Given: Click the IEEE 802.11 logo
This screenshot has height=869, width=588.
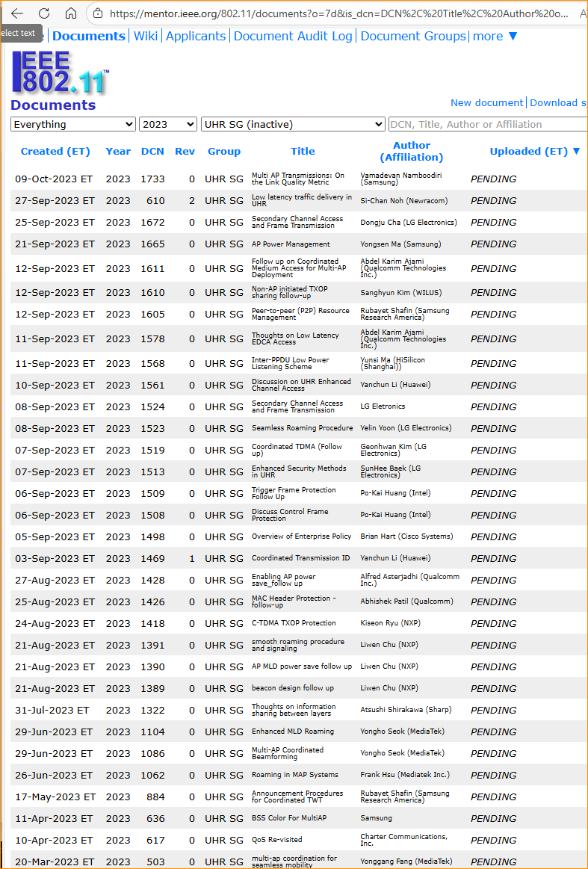Looking at the screenshot, I should coord(60,72).
